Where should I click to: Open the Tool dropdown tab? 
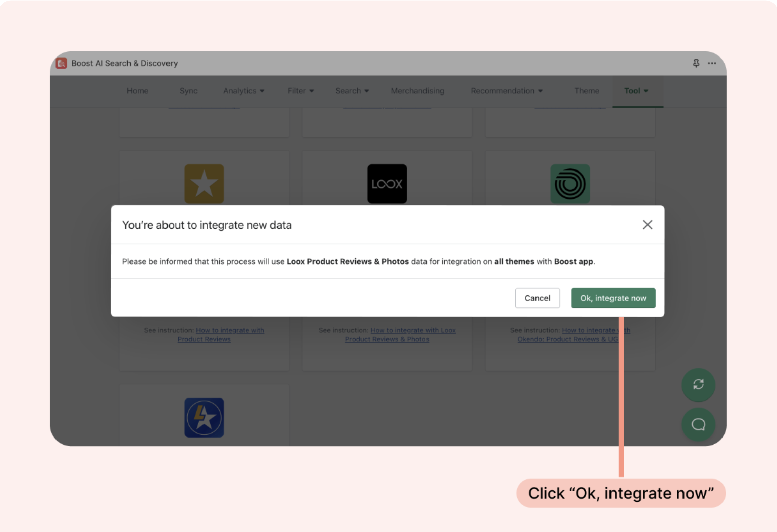tap(636, 91)
